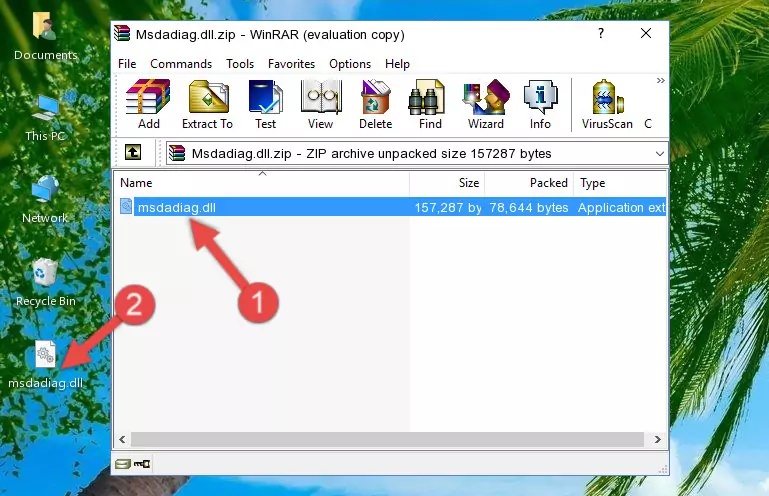Open the archive path dropdown
The height and width of the screenshot is (496, 769).
coord(660,154)
